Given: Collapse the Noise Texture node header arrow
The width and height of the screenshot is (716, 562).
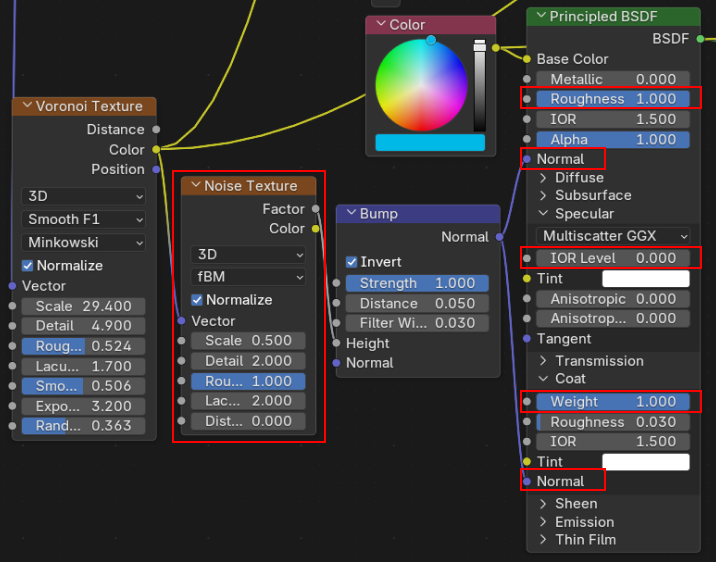Looking at the screenshot, I should tap(194, 186).
